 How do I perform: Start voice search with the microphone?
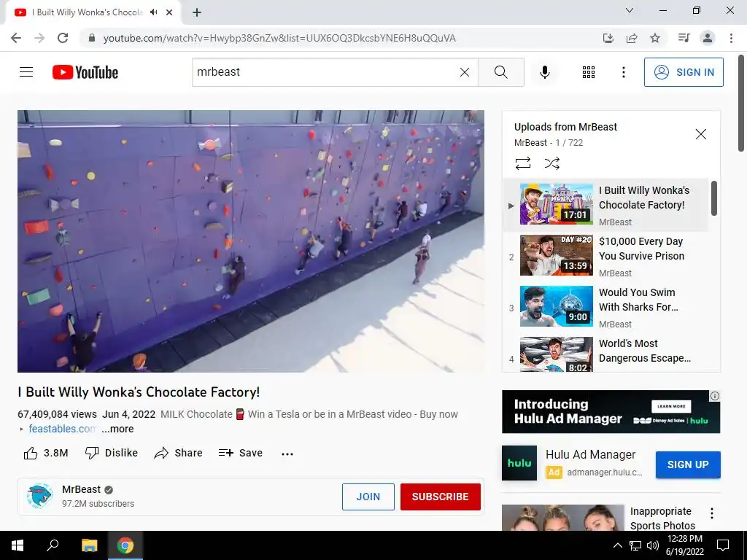pyautogui.click(x=544, y=72)
